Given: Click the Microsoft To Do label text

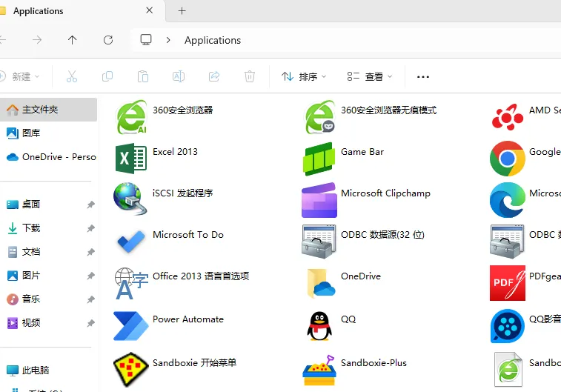Looking at the screenshot, I should click(188, 235).
